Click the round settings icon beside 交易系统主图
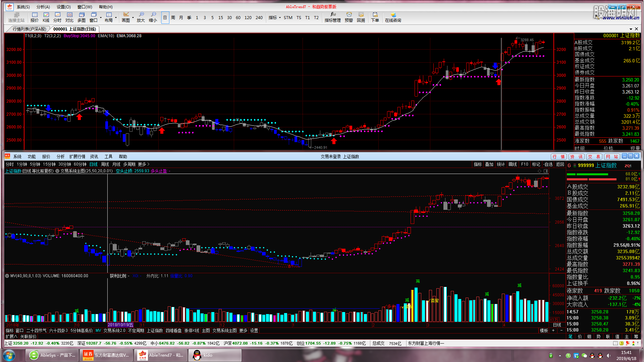Viewport: 644px width, 362px height. coord(57,171)
